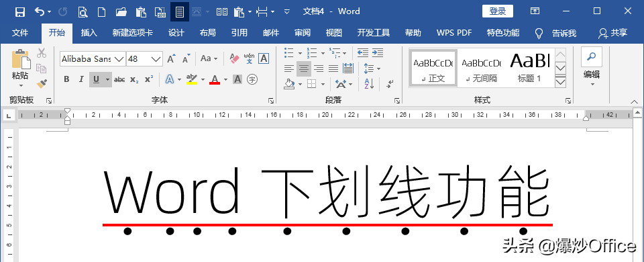
Task: Open the Find search magnifier button
Action: (x=592, y=56)
